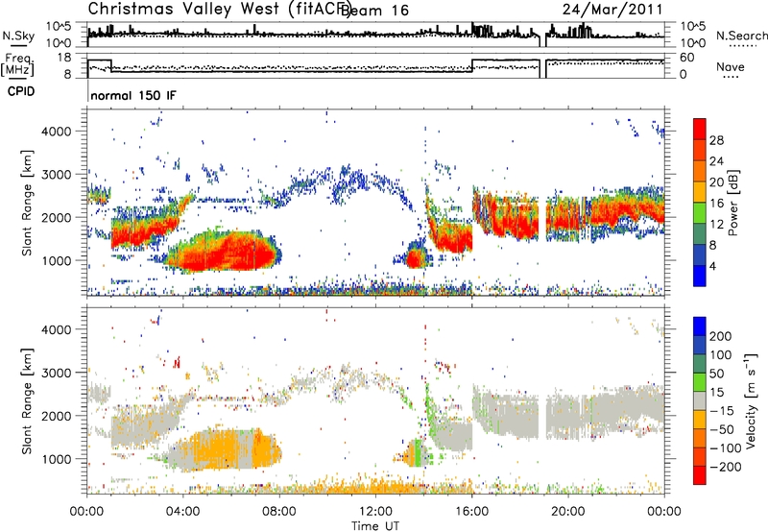The height and width of the screenshot is (532, 768).
Task: Click the '12:00' time tick label
Action: pyautogui.click(x=375, y=512)
